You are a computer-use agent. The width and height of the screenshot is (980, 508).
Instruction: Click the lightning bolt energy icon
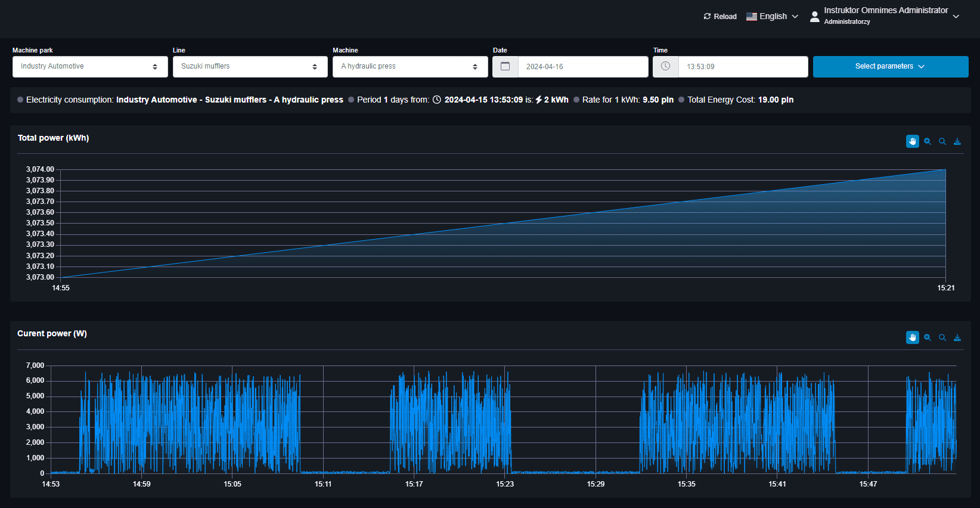pos(539,100)
